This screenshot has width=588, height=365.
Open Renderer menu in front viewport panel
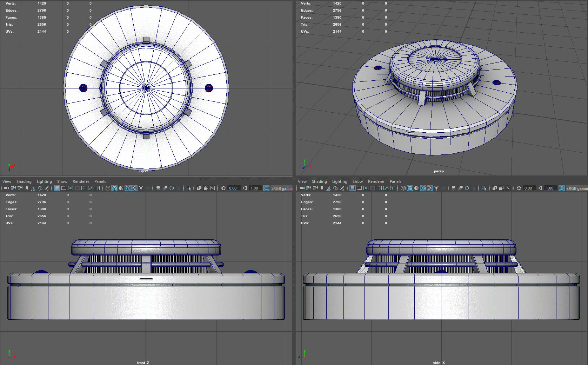coord(81,181)
